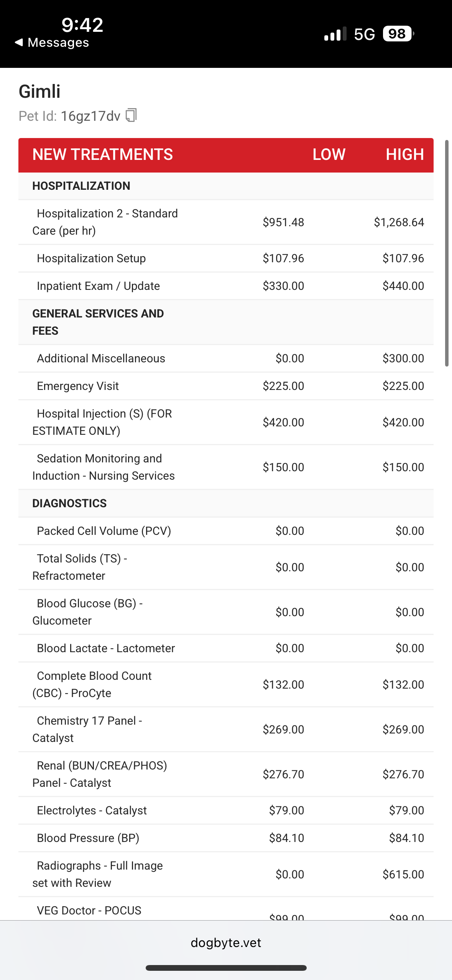Tap the battery indicator in the status bar

click(398, 34)
